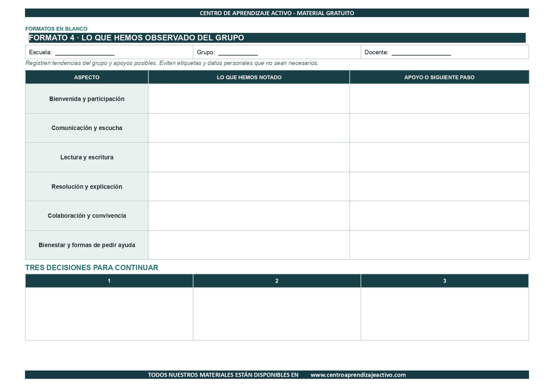
Task: Select 'Colaboración y convivencia' row label
Action: 87,216
